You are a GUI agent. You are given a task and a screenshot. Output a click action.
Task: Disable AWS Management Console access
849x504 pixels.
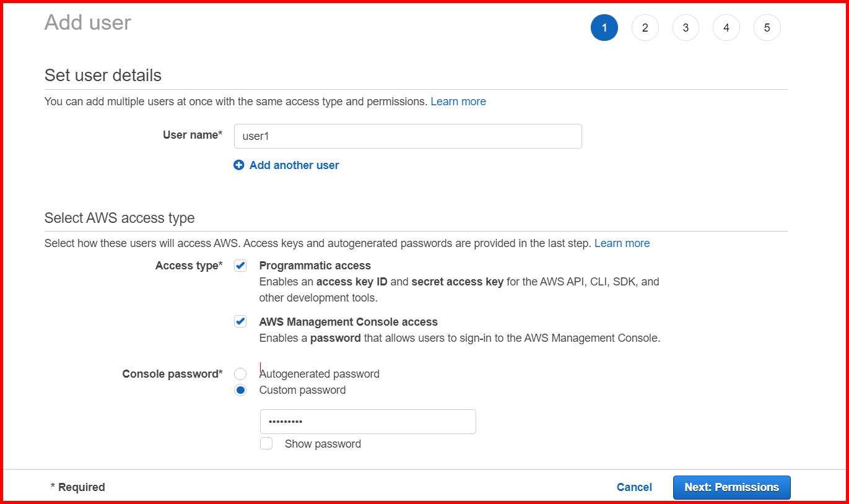pyautogui.click(x=240, y=321)
